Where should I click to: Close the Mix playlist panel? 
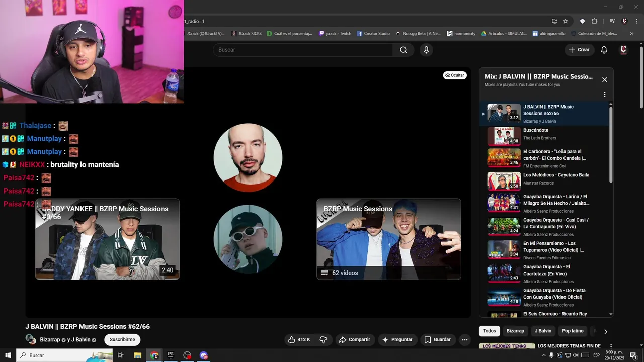(x=605, y=80)
